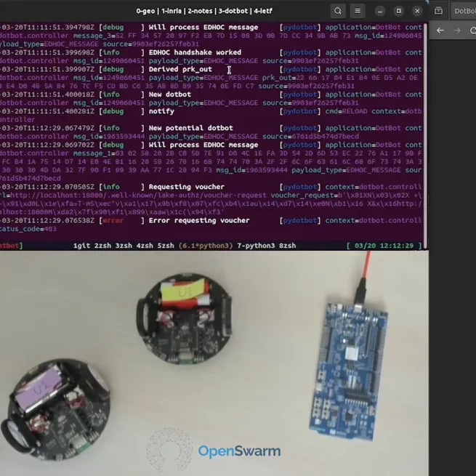Click the tmux clock 03/20 12:12:29
Viewport: 476px width, 476px height.
click(x=384, y=246)
